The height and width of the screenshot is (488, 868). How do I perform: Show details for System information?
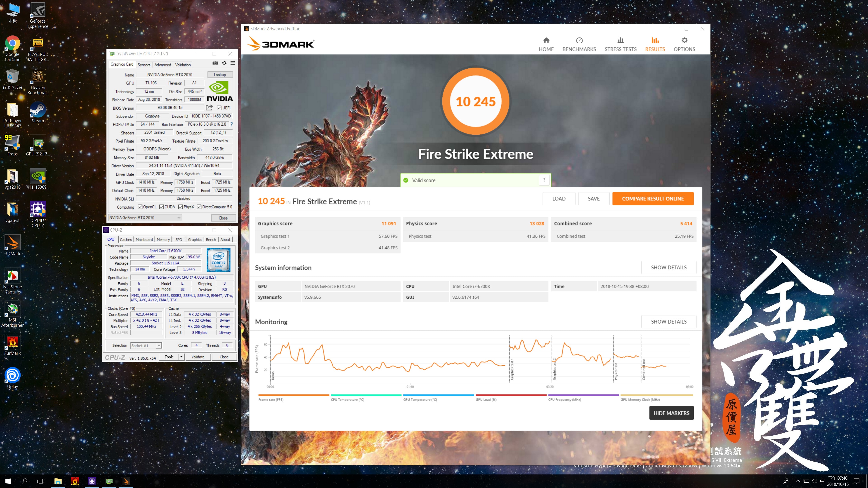tap(669, 267)
